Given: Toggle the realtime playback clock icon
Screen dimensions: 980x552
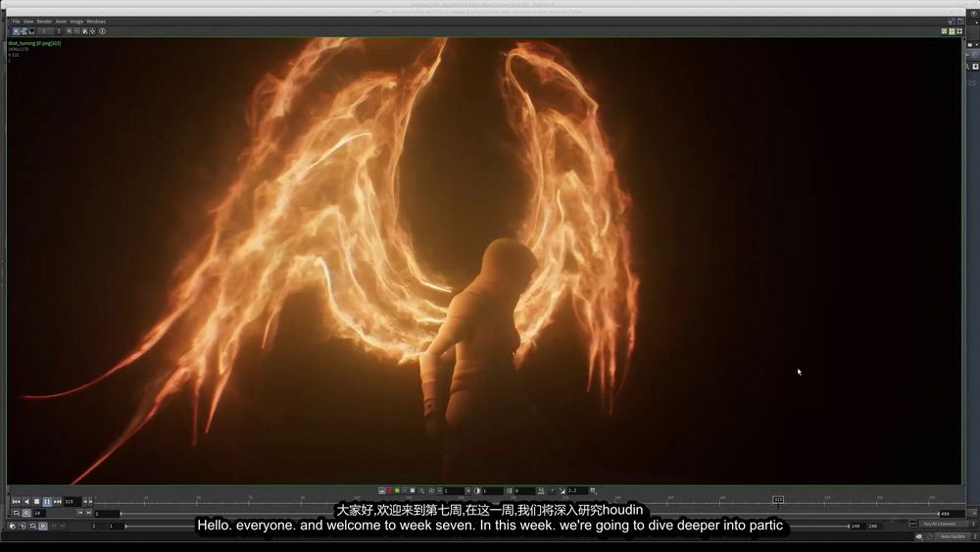Looking at the screenshot, I should pos(26,513).
